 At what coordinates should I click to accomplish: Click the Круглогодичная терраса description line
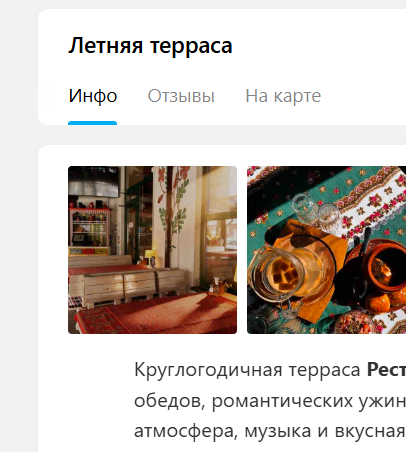tap(270, 370)
